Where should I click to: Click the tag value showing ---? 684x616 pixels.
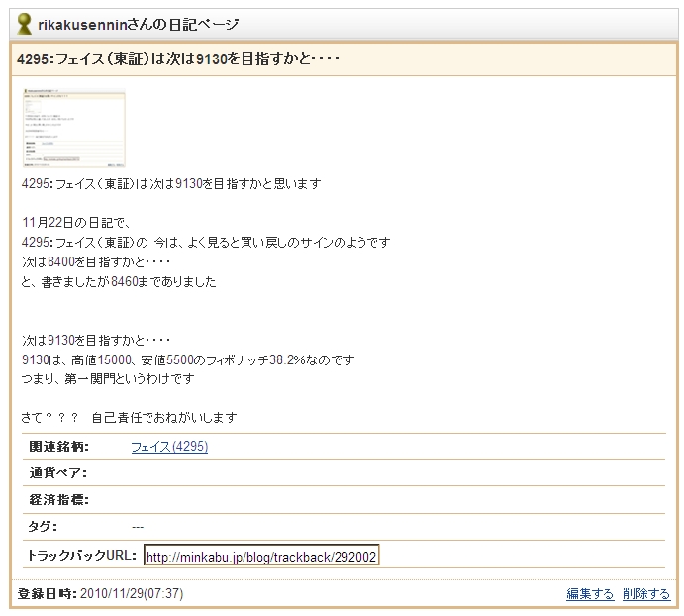click(x=138, y=527)
